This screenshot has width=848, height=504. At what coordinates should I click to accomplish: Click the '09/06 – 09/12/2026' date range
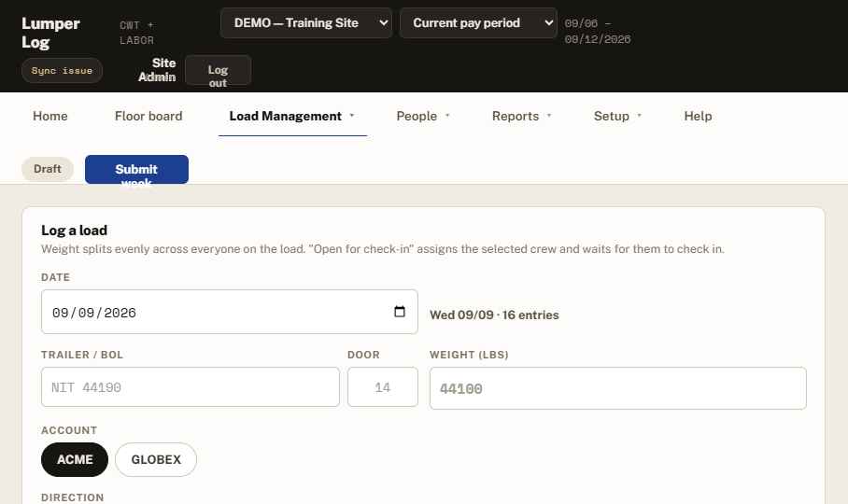(598, 32)
